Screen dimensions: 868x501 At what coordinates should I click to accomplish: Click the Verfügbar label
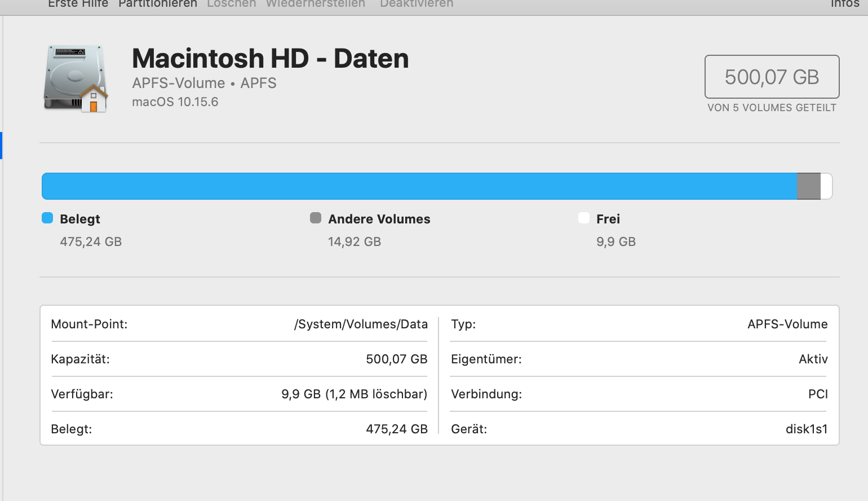[x=82, y=394]
